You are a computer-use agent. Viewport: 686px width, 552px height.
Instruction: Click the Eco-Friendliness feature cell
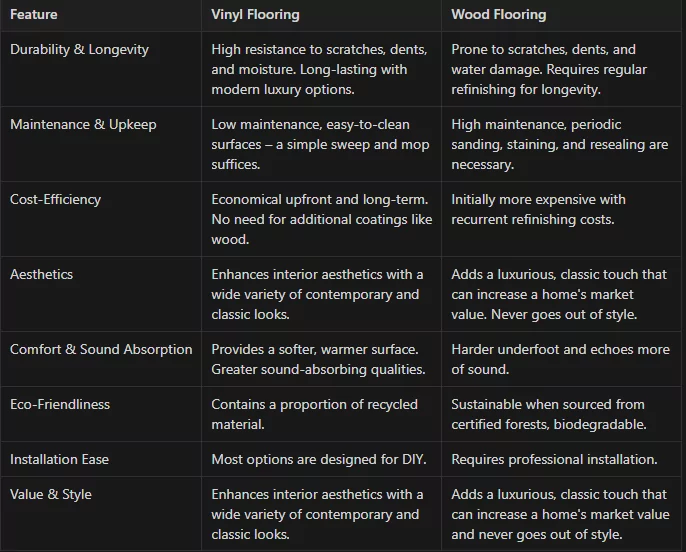pos(60,404)
